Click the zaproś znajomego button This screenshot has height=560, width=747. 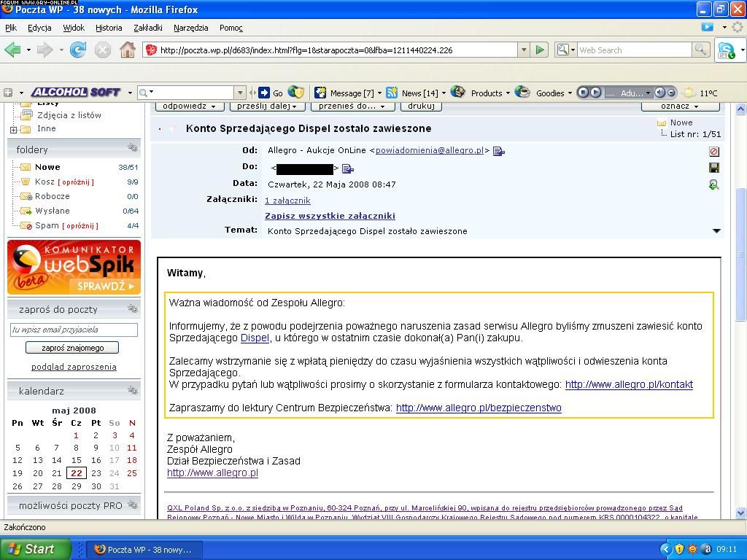[72, 348]
